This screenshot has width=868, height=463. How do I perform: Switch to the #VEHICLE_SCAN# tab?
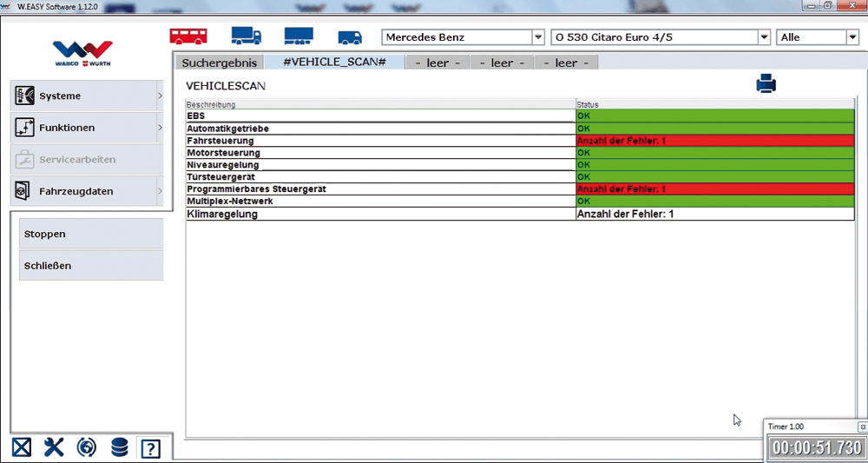tap(334, 63)
